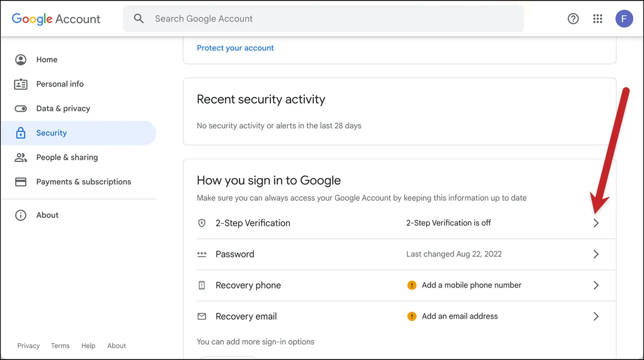Follow the Protect your account link
Viewport: 644px width, 360px height.
[235, 48]
